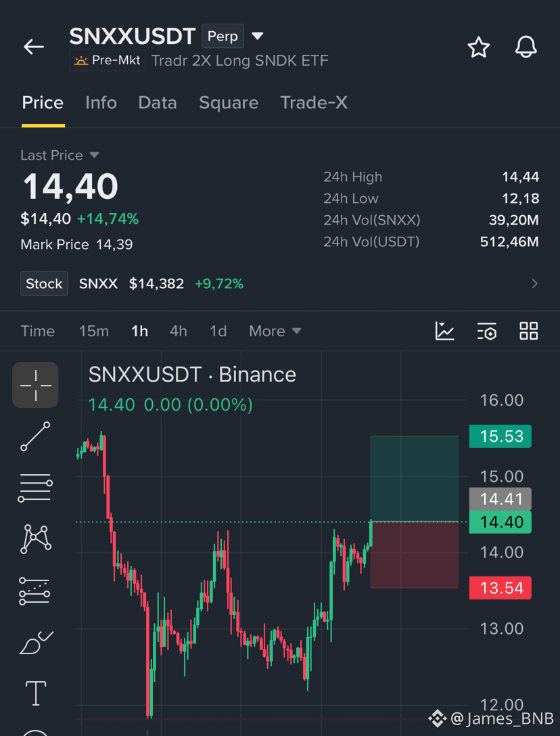Select the green profit zone rectangle
Screen dimensions: 560x736
click(414, 478)
